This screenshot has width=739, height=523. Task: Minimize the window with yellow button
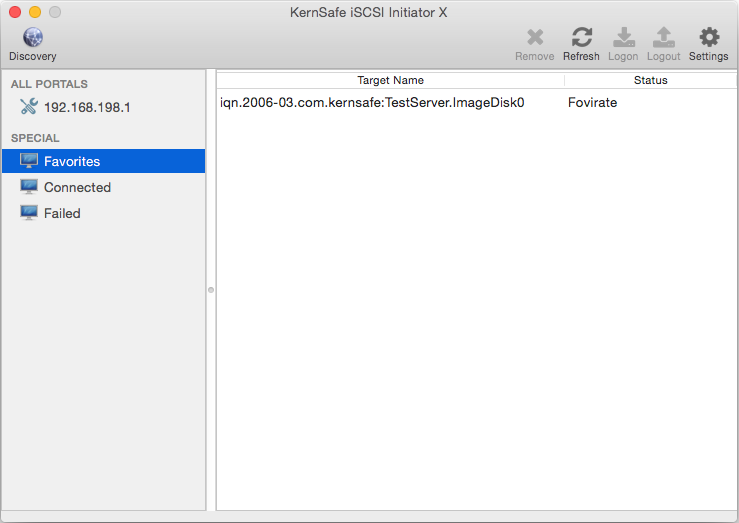(x=35, y=12)
